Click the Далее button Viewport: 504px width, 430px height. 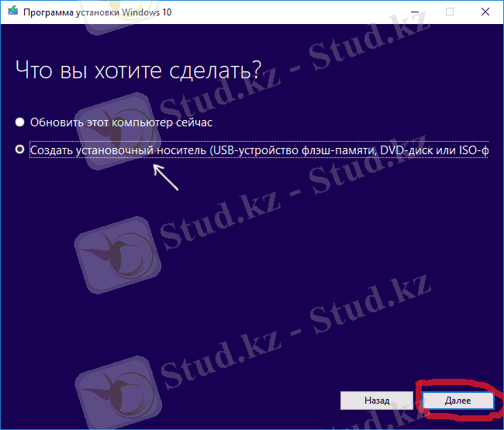(x=458, y=401)
